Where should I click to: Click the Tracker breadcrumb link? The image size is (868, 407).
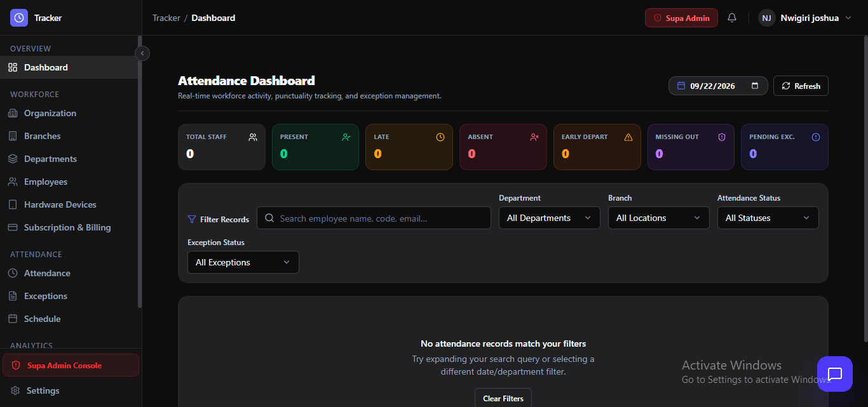point(166,18)
